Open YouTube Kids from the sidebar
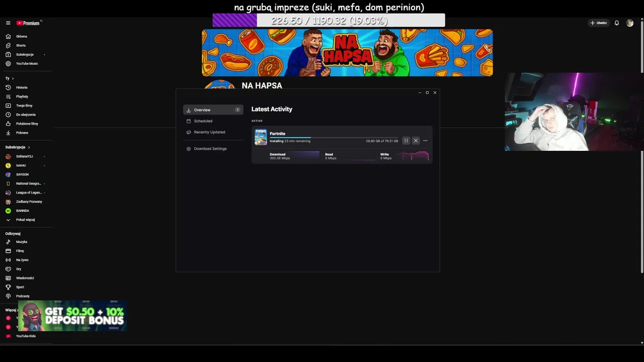 point(26,336)
